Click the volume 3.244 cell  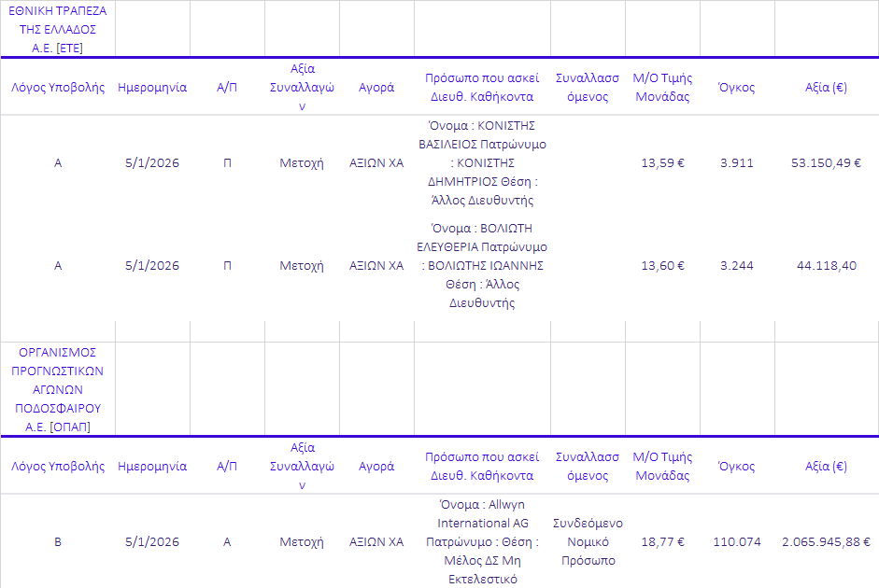point(737,265)
